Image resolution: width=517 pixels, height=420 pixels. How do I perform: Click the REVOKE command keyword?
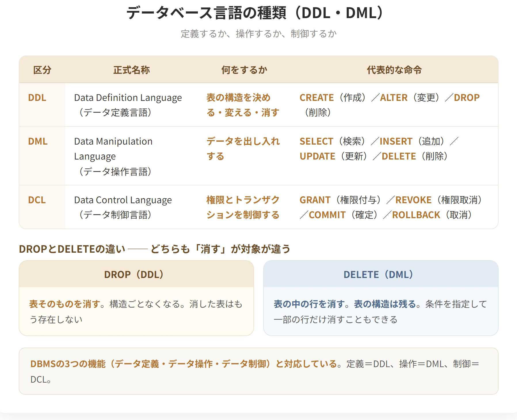pyautogui.click(x=413, y=200)
